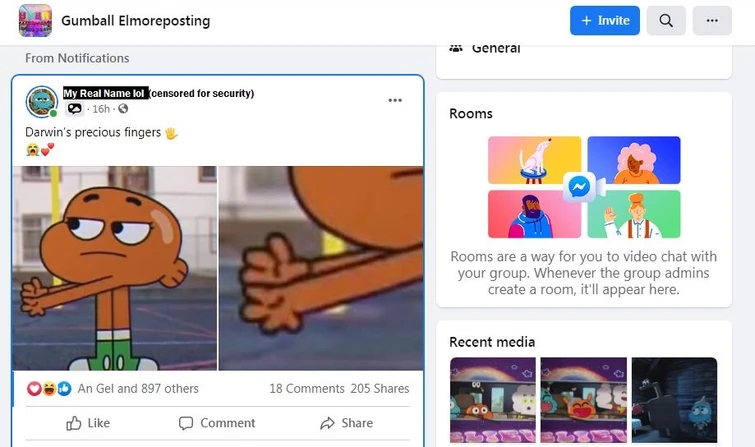This screenshot has width=755, height=447.
Task: Click the heart reaction icon
Action: (x=34, y=388)
